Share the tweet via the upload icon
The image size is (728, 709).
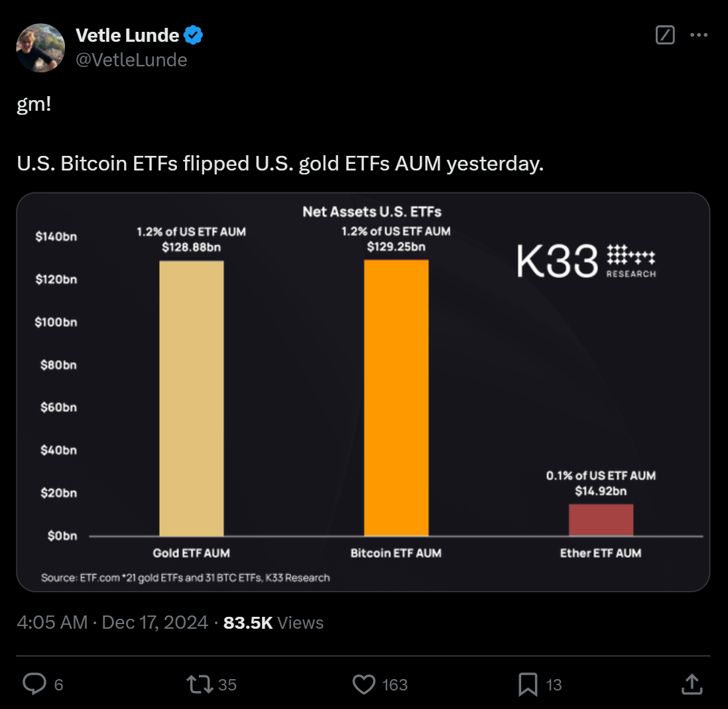click(x=690, y=684)
